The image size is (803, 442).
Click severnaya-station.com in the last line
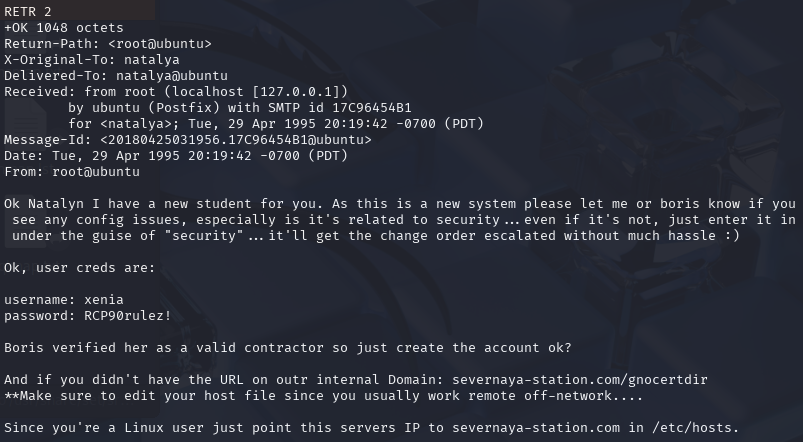[536, 428]
